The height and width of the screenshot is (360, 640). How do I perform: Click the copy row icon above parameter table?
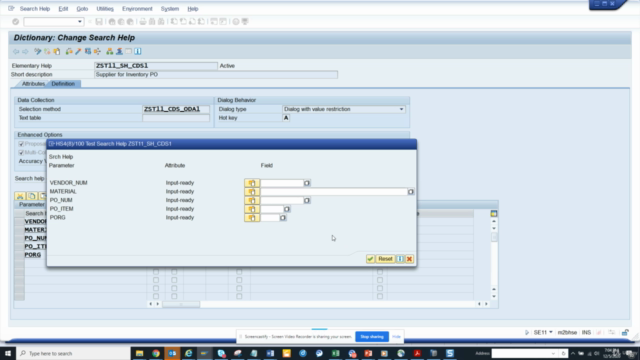(31, 196)
